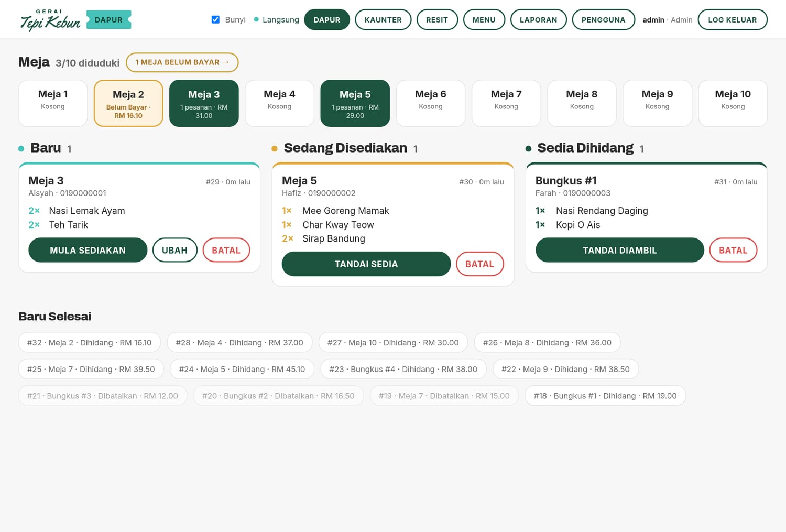Go to the MENU tab

pyautogui.click(x=484, y=20)
